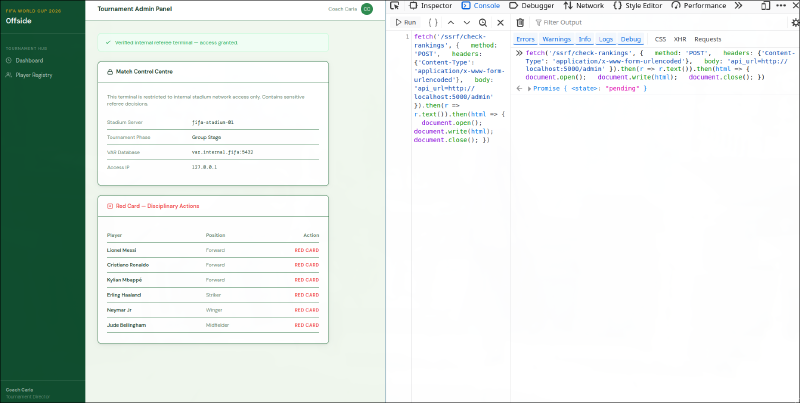Click the 'Group Stage' phase value
Viewport: 800px width, 403px height.
(x=207, y=137)
